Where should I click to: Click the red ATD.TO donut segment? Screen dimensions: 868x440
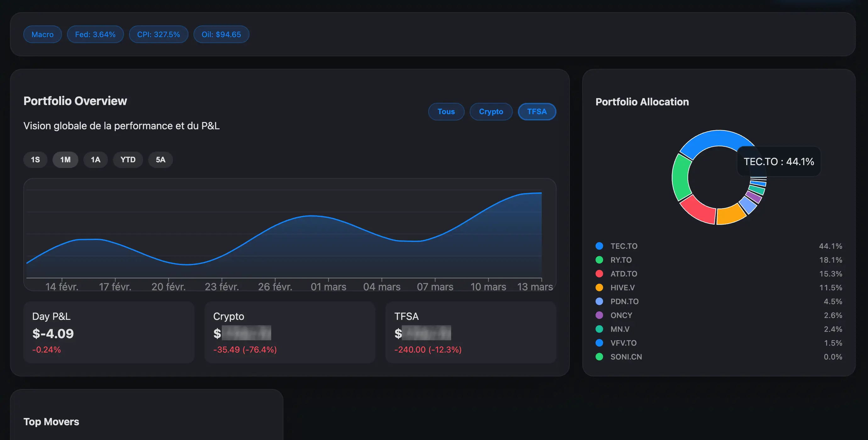point(698,211)
